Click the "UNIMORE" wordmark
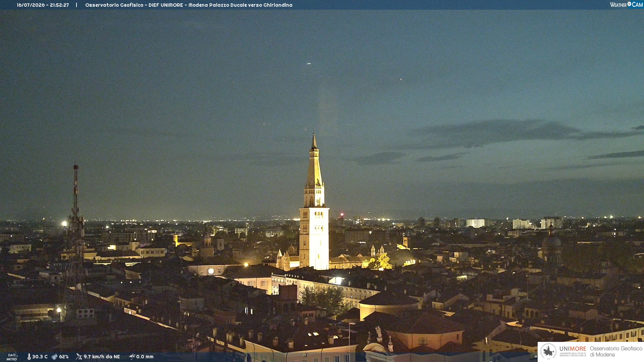Viewport: 644px width, 362px height. (x=573, y=349)
